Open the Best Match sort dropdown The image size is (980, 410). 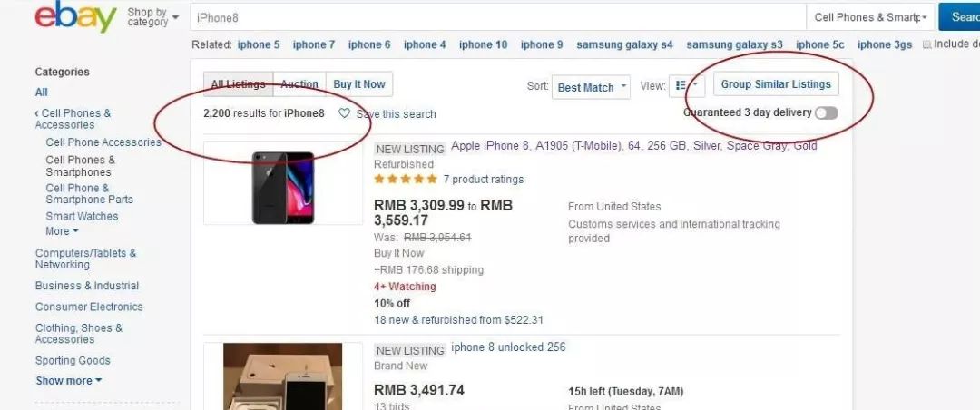(591, 87)
